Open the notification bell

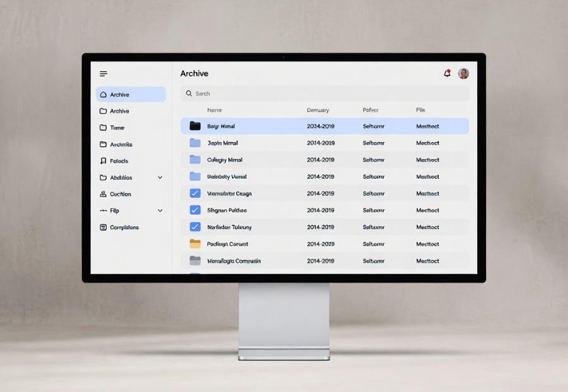click(x=447, y=73)
